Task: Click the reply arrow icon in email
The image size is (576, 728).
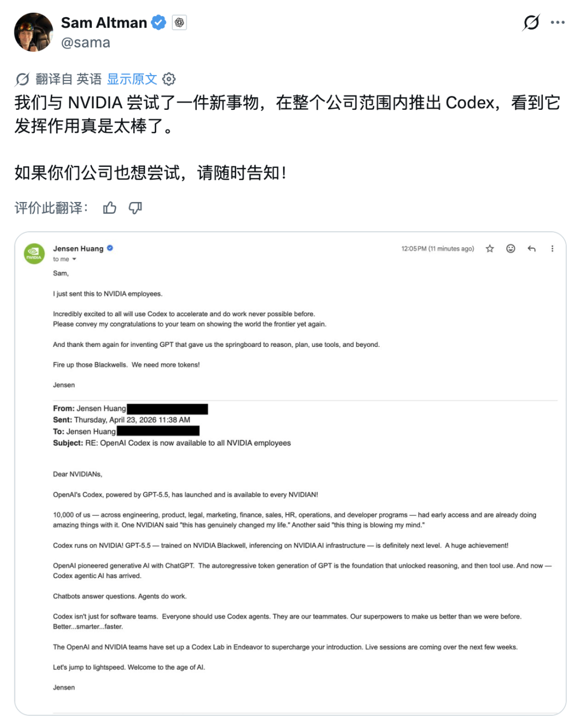Action: [x=531, y=248]
